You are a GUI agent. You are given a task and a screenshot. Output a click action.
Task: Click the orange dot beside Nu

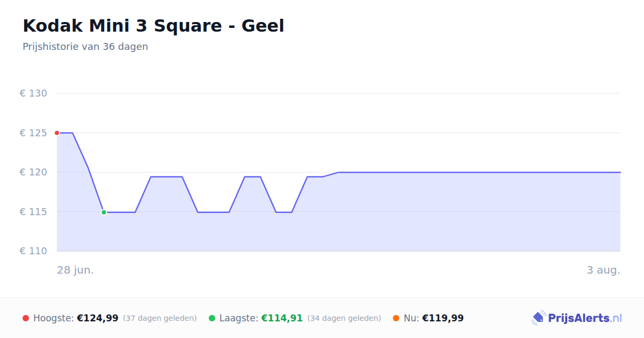(396, 318)
